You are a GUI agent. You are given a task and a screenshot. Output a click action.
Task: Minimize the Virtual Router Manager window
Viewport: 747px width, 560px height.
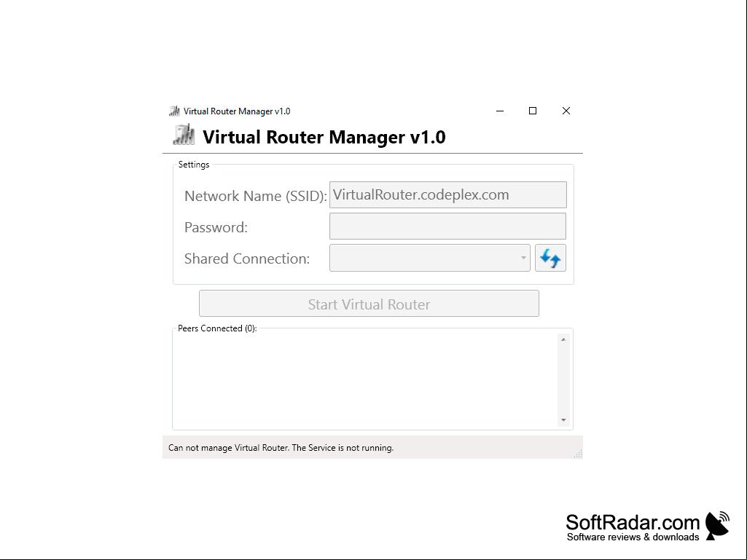tap(500, 111)
